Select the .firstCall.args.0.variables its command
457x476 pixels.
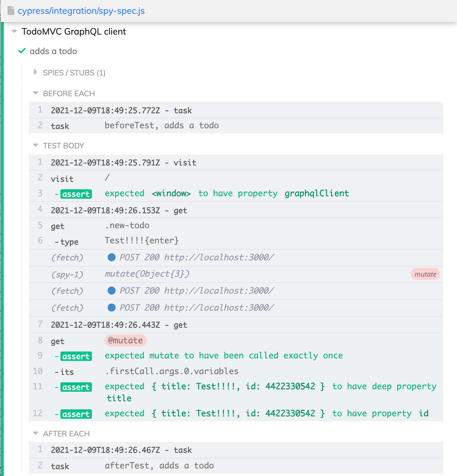pyautogui.click(x=172, y=371)
